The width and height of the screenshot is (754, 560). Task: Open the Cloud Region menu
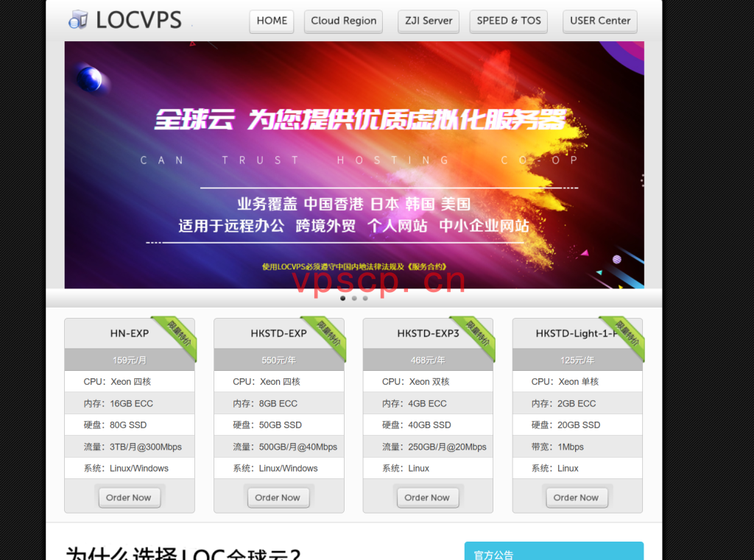pyautogui.click(x=343, y=21)
